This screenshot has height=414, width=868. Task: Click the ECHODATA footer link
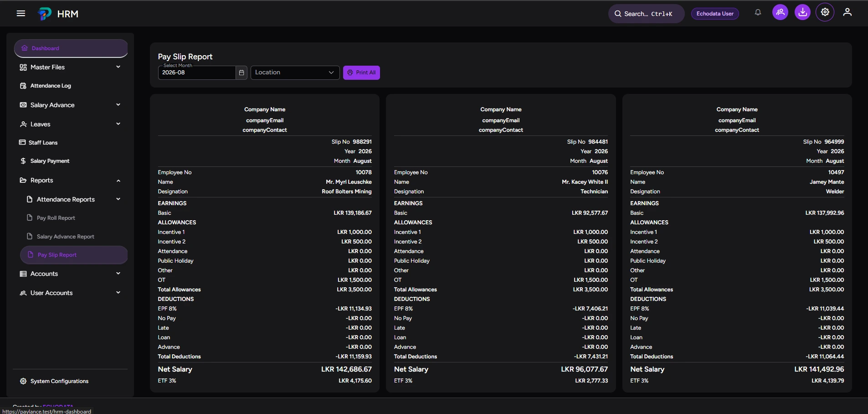point(58,405)
